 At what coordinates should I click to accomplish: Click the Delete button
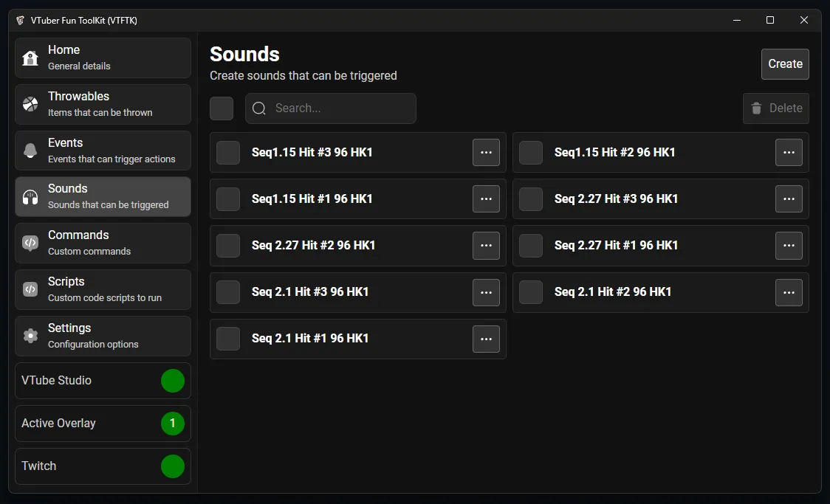(x=776, y=108)
